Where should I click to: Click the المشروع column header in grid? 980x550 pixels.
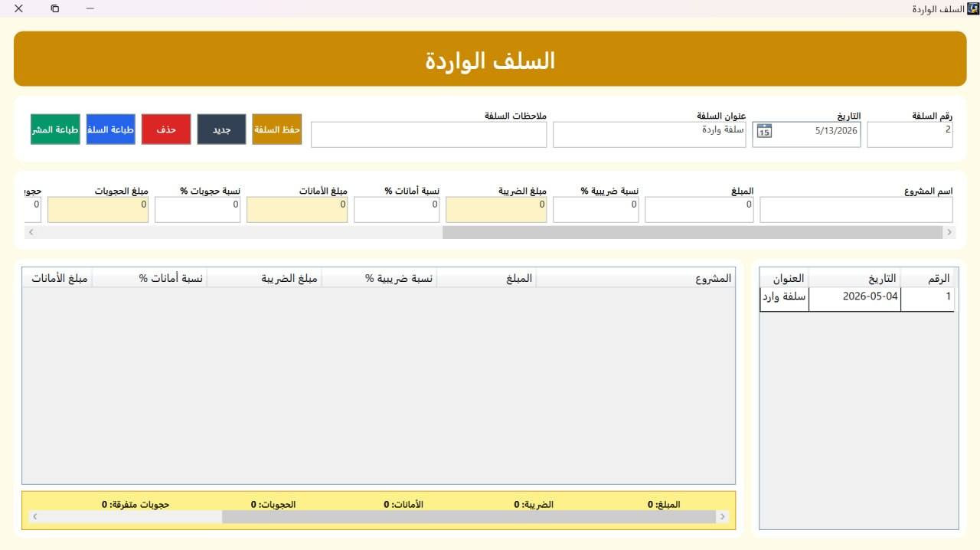tap(635, 279)
